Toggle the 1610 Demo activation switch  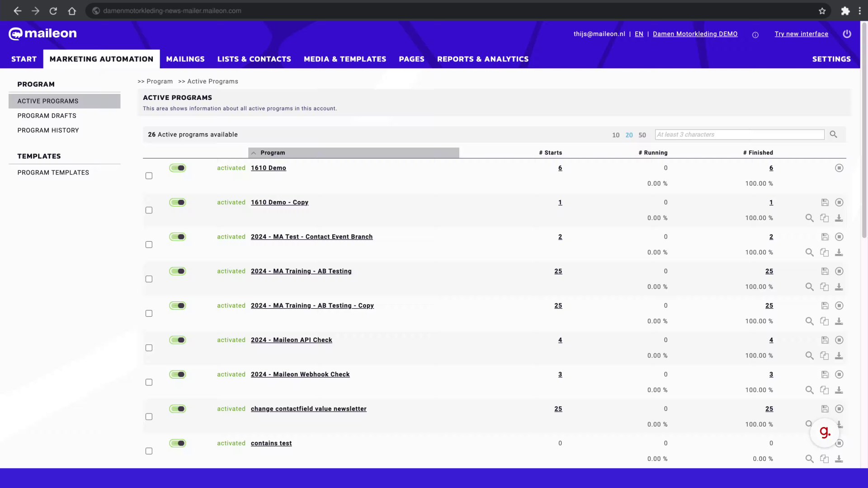tap(177, 168)
